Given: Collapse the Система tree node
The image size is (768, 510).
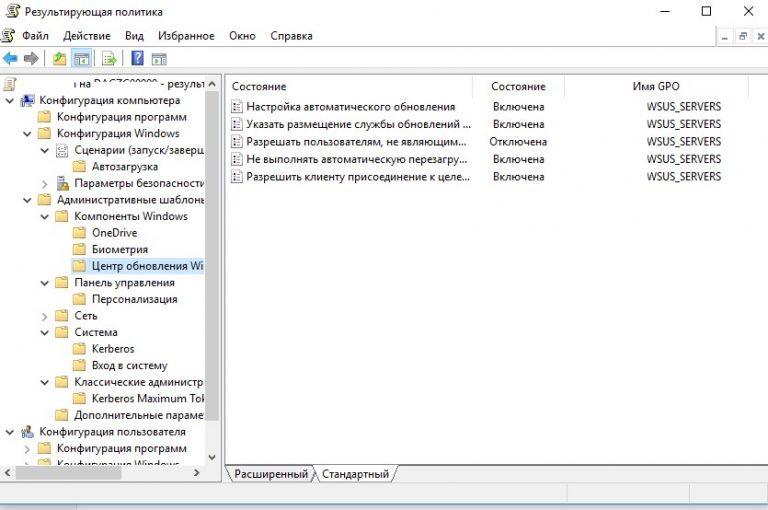Looking at the screenshot, I should (45, 332).
